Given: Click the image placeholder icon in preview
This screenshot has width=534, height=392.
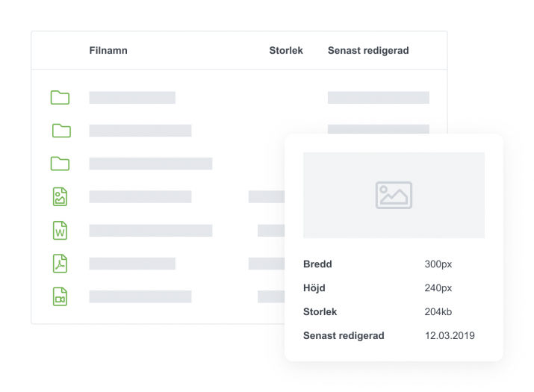Looking at the screenshot, I should 394,195.
